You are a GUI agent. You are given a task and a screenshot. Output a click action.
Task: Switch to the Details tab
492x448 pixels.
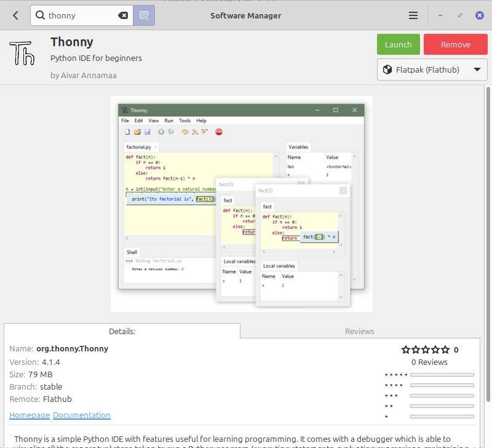coord(122,331)
